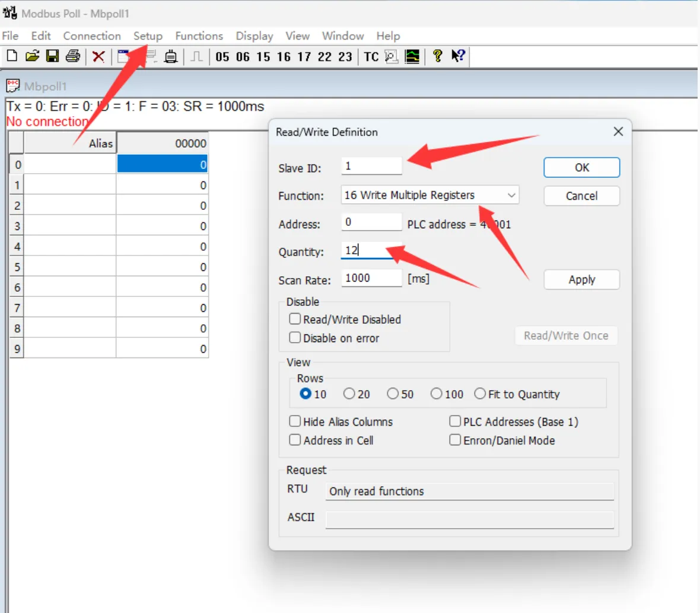Screen dimensions: 700x613
Task: Enable PLC Addresses (Base 1) mode
Action: pyautogui.click(x=455, y=422)
